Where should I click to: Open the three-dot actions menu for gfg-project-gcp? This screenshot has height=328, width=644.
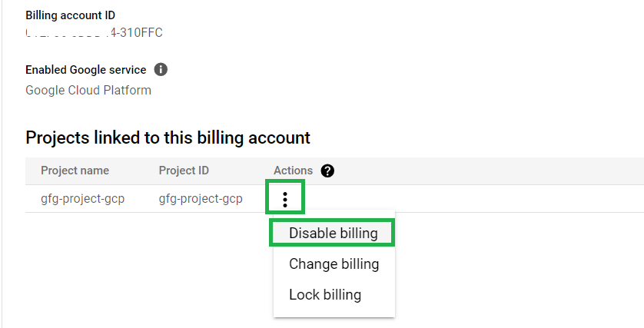tap(285, 199)
